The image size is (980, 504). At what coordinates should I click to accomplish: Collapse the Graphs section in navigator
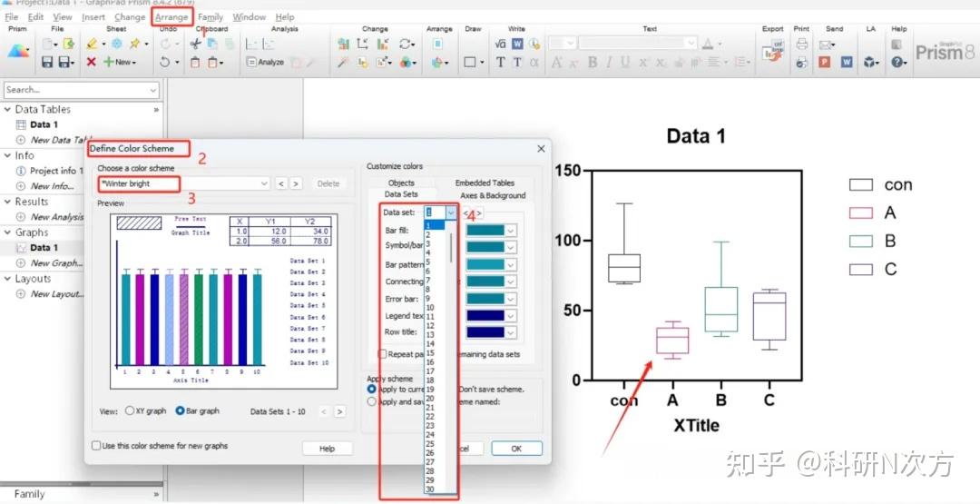point(7,232)
